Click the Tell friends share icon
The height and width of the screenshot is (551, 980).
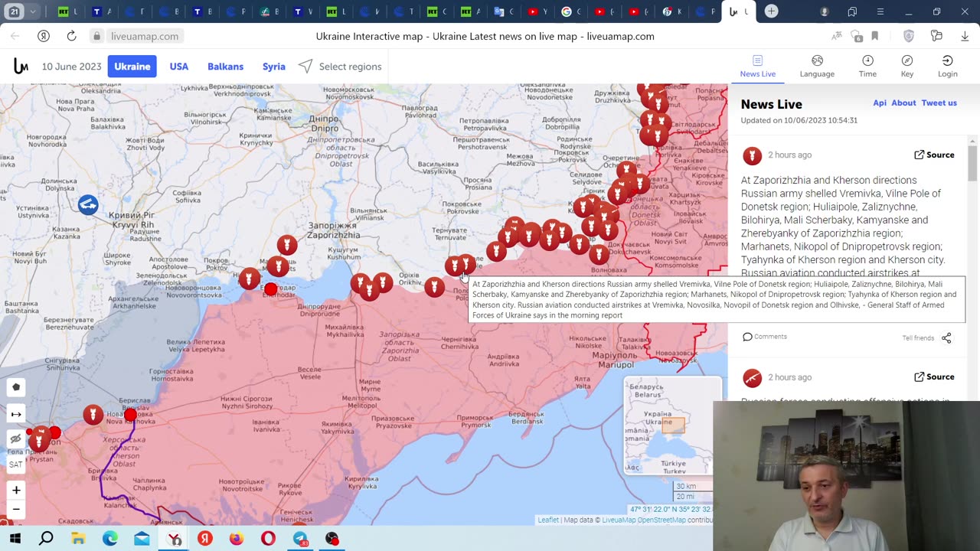[x=946, y=337]
